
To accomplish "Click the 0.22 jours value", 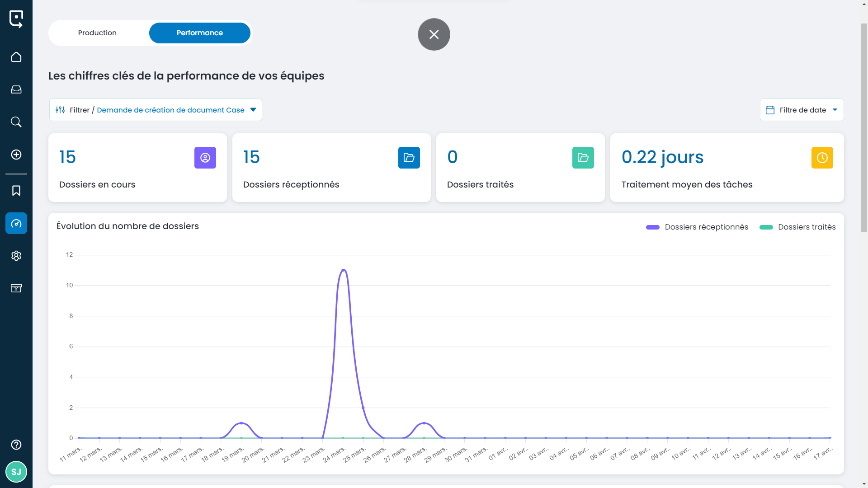I will point(662,157).
